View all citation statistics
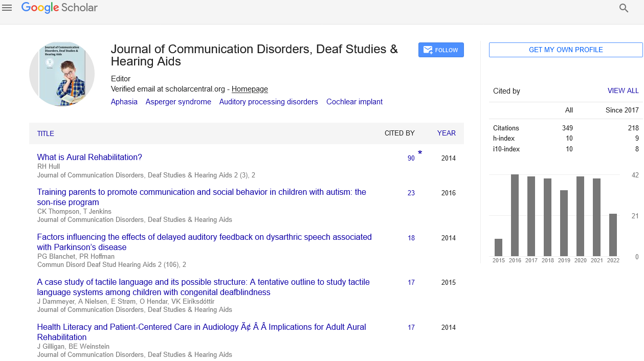The height and width of the screenshot is (361, 644). coord(623,91)
